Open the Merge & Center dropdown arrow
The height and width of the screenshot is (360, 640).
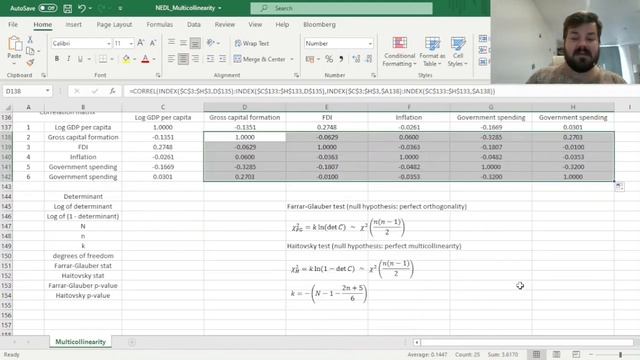[292, 59]
